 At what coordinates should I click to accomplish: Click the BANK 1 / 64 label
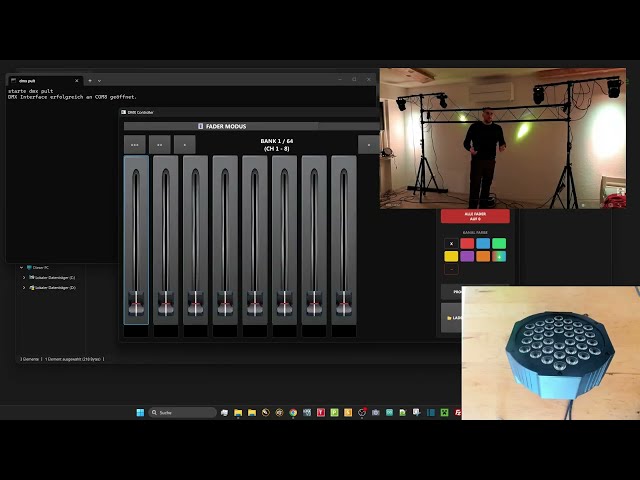277,141
